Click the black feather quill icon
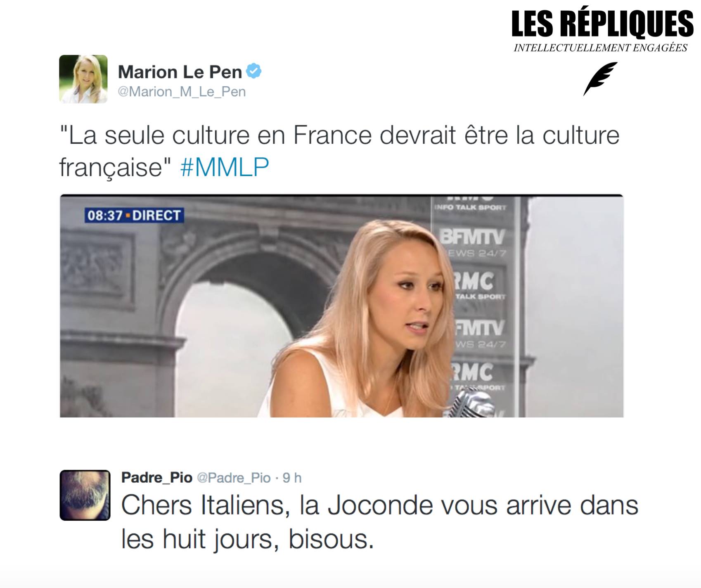701x588 pixels. click(x=600, y=78)
